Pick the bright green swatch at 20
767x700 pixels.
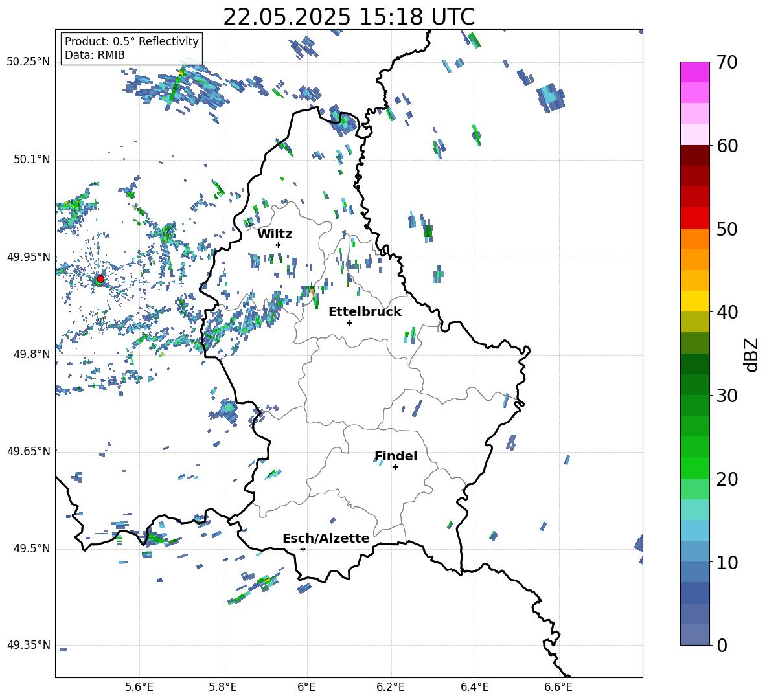pos(694,468)
